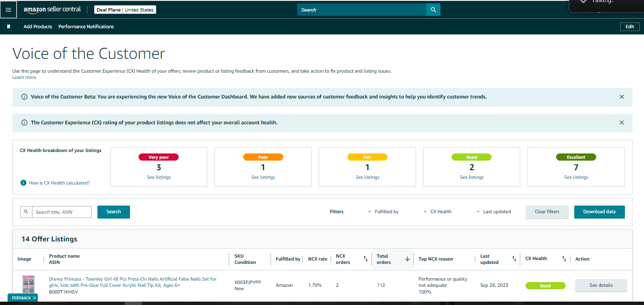Click the Edit button in favorites bar
Image resolution: width=644 pixels, height=305 pixels.
coord(630,27)
